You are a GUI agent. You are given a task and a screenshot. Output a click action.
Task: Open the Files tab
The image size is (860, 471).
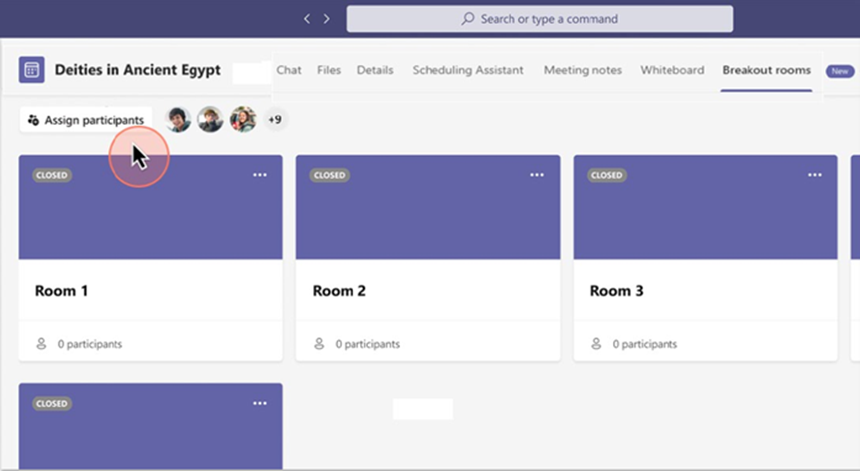coord(329,70)
